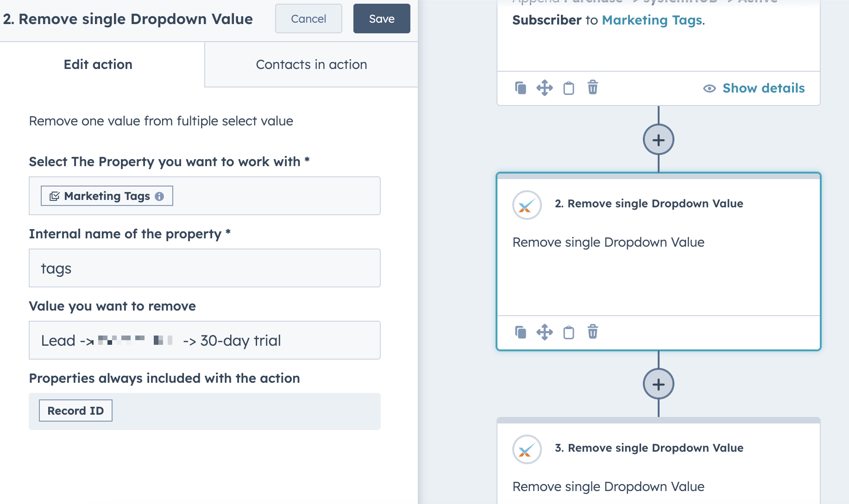This screenshot has height=504, width=849.
Task: Clone action 2 using copy icon
Action: (x=521, y=332)
